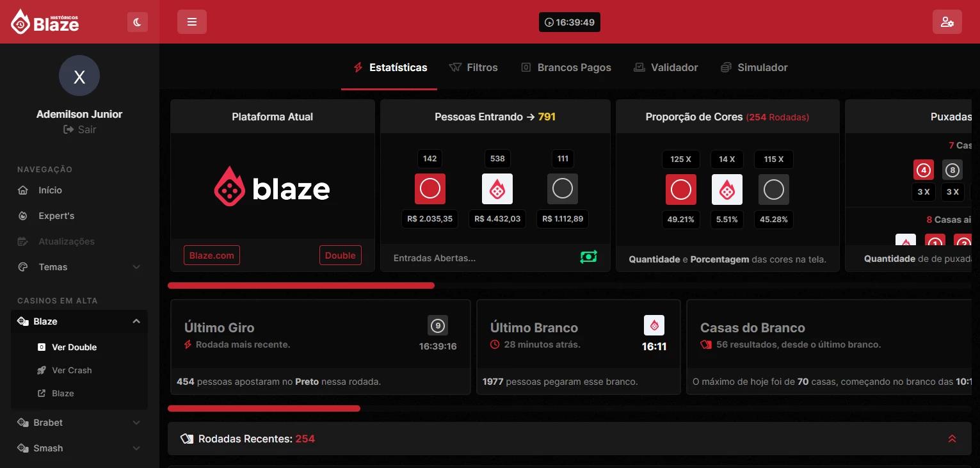Click red color icon in Pessoas Entrando
The width and height of the screenshot is (980, 468).
click(430, 189)
